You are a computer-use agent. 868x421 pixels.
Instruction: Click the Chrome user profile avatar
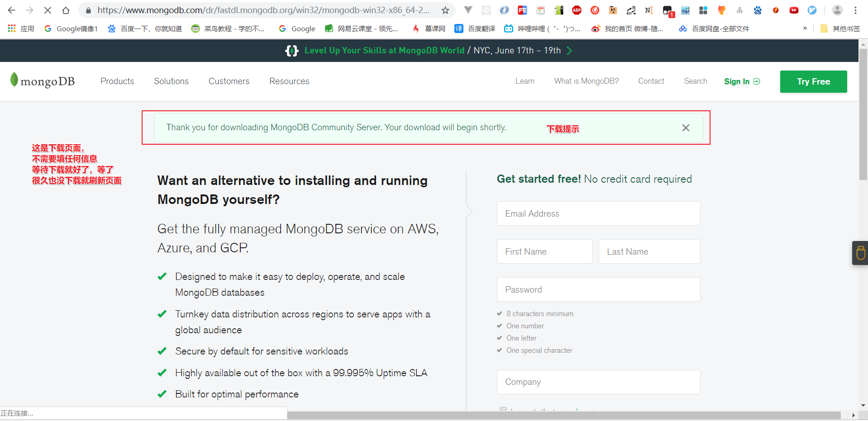tap(837, 10)
